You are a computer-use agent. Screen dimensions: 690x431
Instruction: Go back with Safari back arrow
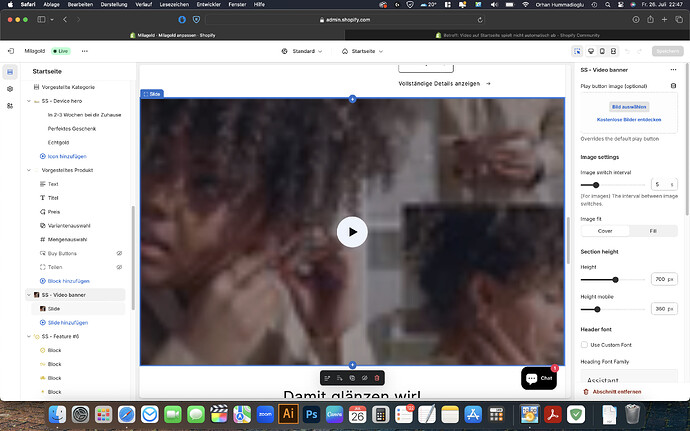coord(65,19)
